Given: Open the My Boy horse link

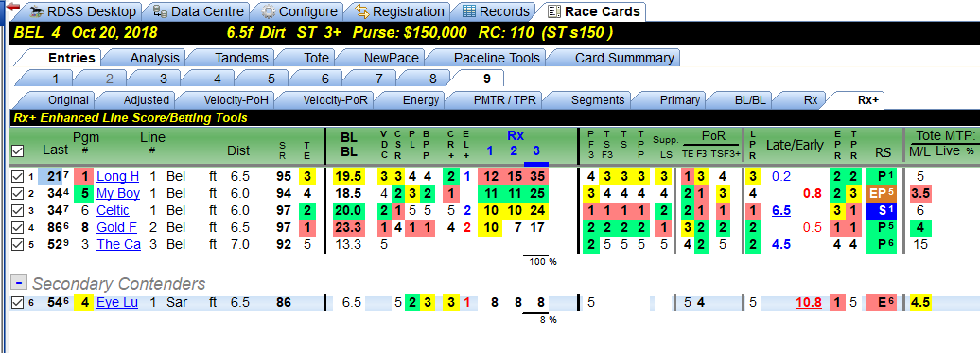Looking at the screenshot, I should click(x=118, y=194).
